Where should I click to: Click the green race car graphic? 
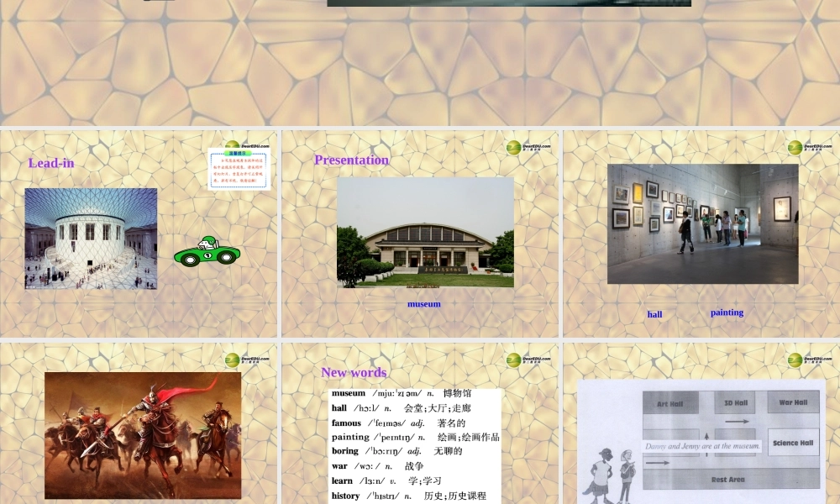pos(207,251)
